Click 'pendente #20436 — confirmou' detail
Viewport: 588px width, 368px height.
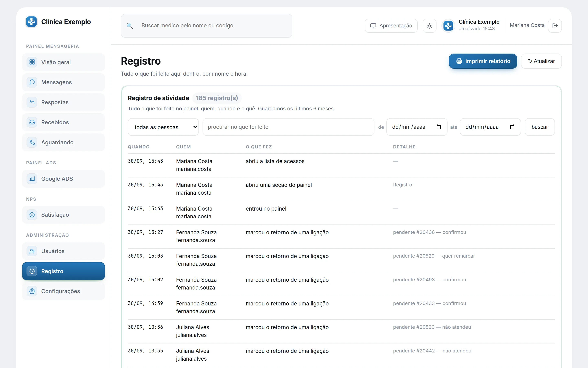[430, 232]
